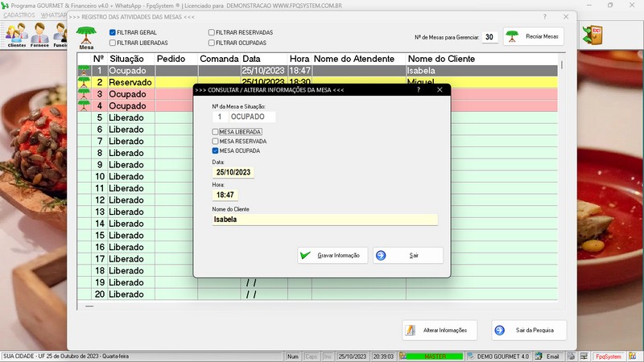
Task: Click the Isabela client cell in row 1
Action: tap(481, 70)
